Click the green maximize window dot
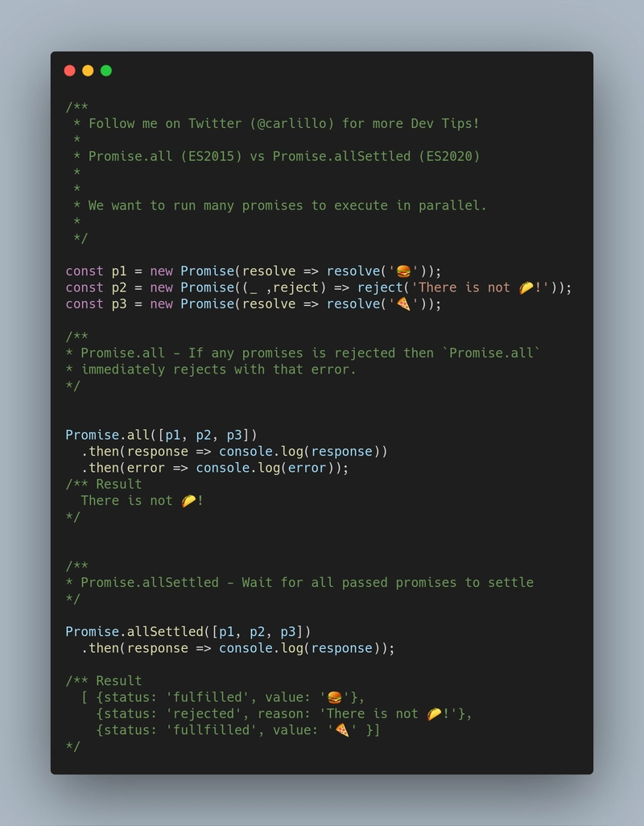 point(105,71)
